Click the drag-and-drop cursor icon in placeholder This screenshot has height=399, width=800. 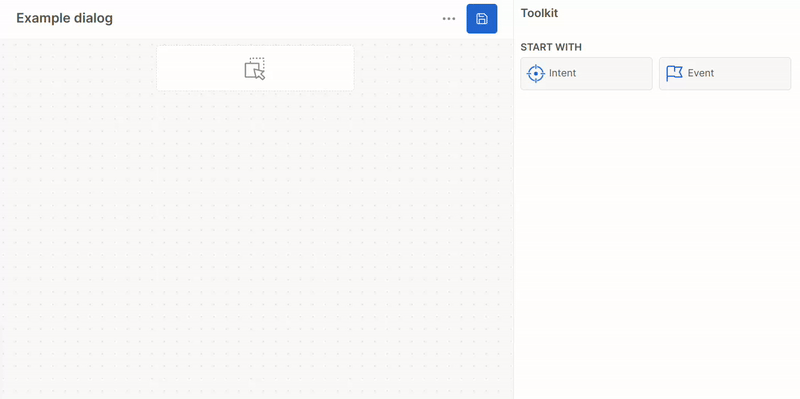(255, 68)
